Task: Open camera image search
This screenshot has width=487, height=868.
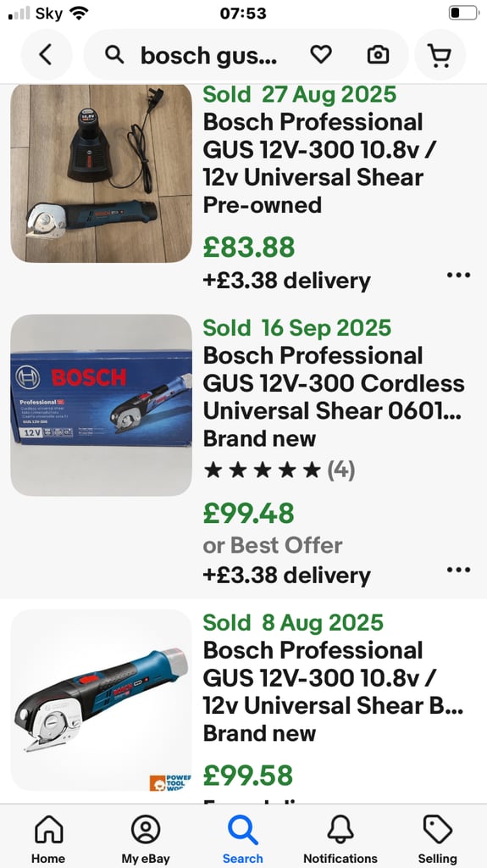Action: pos(378,54)
